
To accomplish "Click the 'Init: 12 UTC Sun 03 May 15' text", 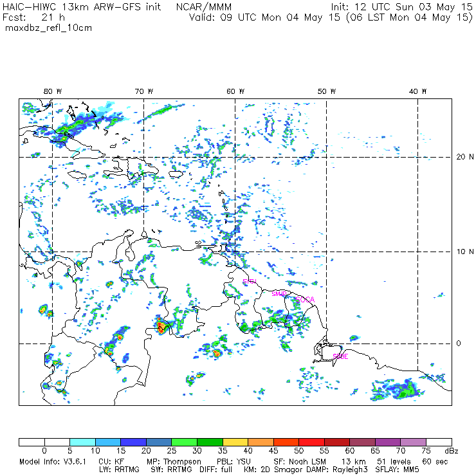I will point(401,7).
